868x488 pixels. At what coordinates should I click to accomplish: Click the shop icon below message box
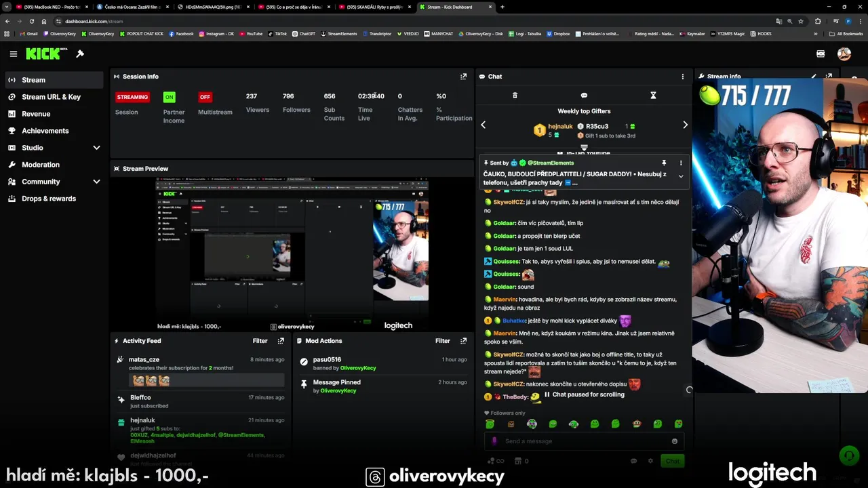(x=518, y=461)
